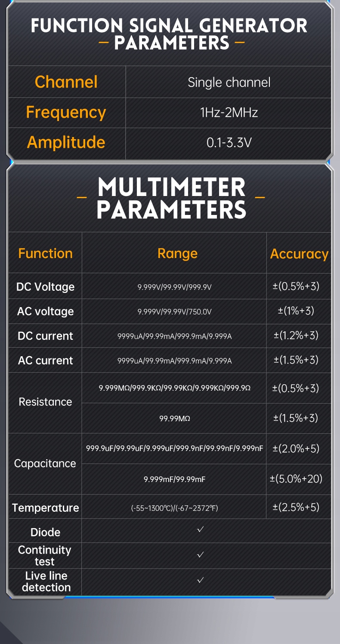The image size is (340, 644).
Task: Click the Live line detection checkmark
Action: point(200,581)
